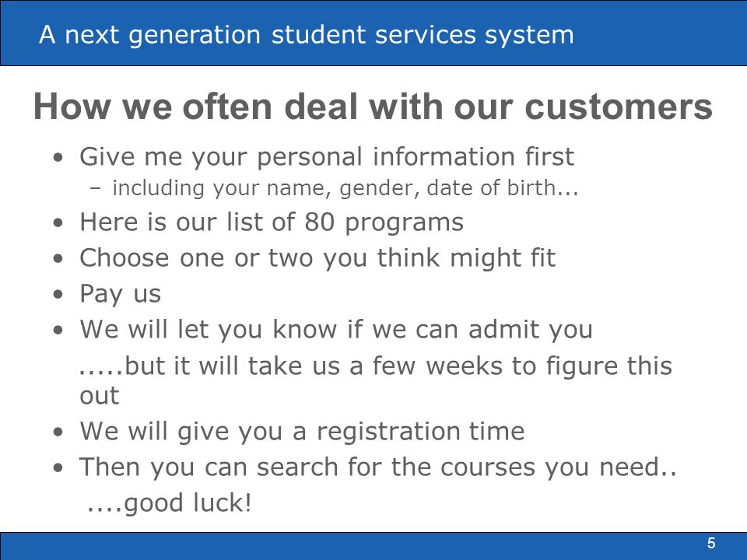The width and height of the screenshot is (747, 560).
Task: Click 'We will let you know if we can admit you'
Action: coord(336,329)
